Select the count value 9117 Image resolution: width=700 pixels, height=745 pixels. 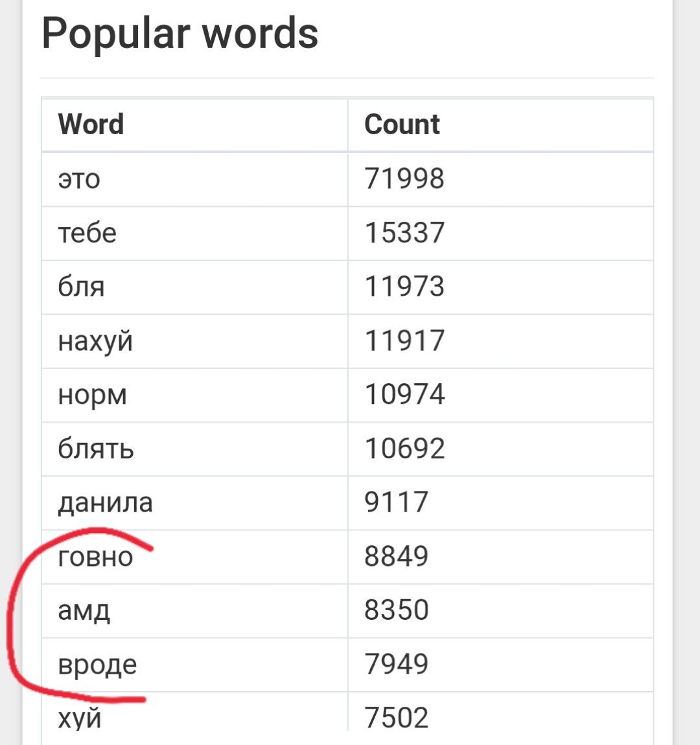(396, 503)
